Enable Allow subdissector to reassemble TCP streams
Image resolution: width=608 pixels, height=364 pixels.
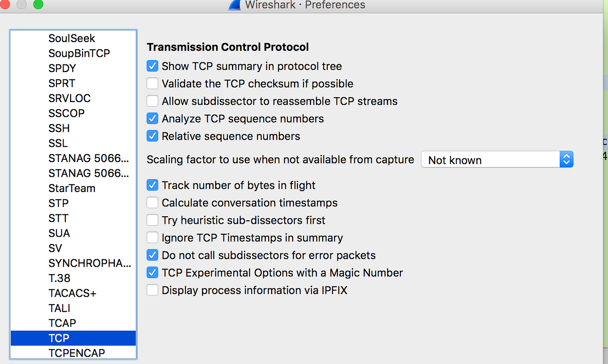pos(153,101)
